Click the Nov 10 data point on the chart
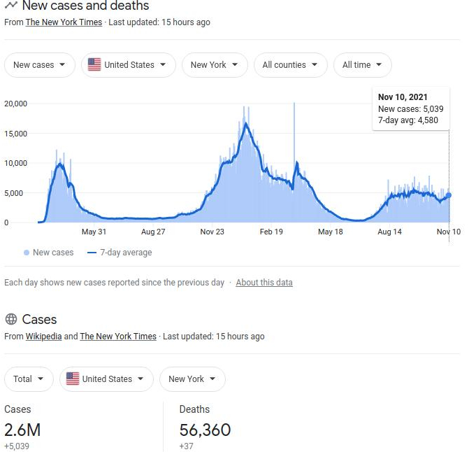476x452 pixels. click(x=448, y=195)
